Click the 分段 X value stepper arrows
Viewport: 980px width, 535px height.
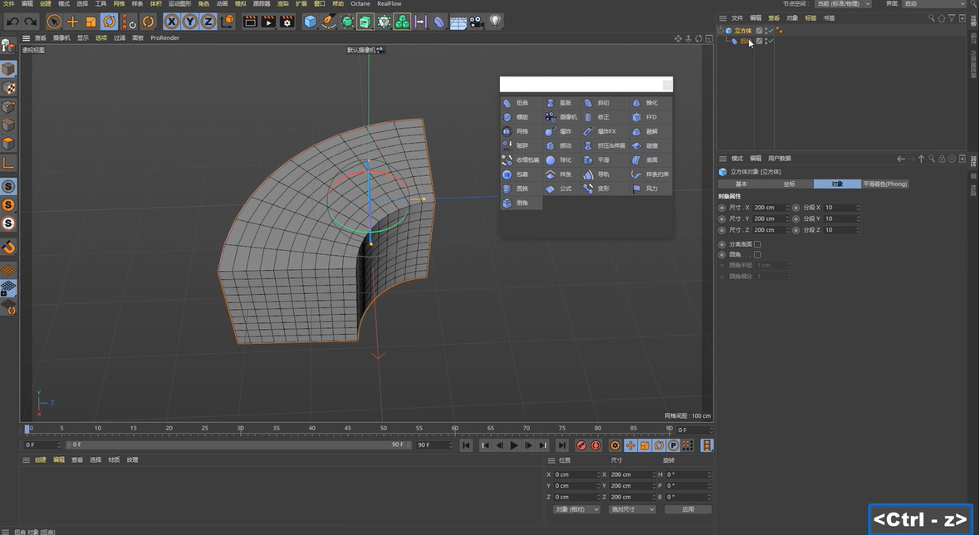[858, 208]
